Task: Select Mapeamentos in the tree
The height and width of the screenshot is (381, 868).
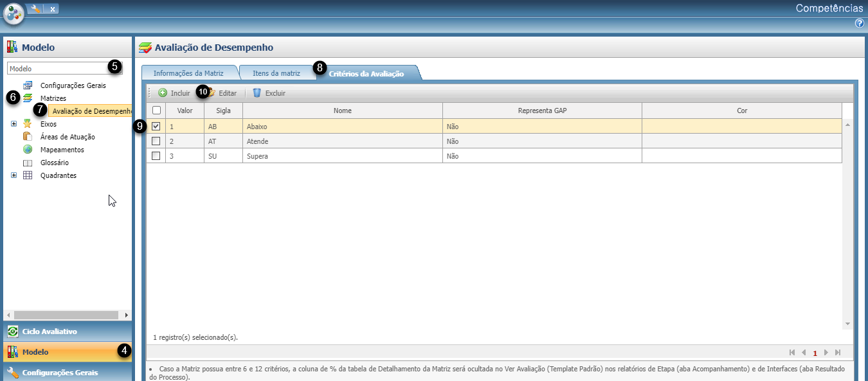Action: pyautogui.click(x=62, y=150)
